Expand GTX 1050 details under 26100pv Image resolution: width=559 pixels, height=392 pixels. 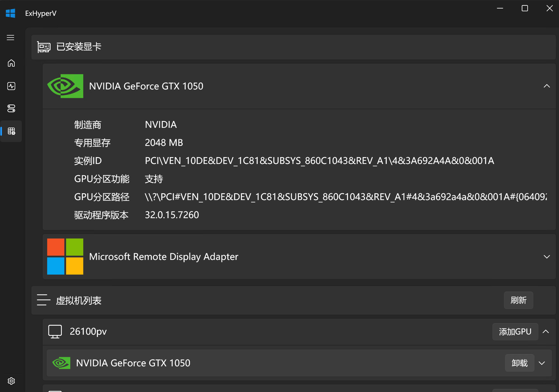click(542, 363)
